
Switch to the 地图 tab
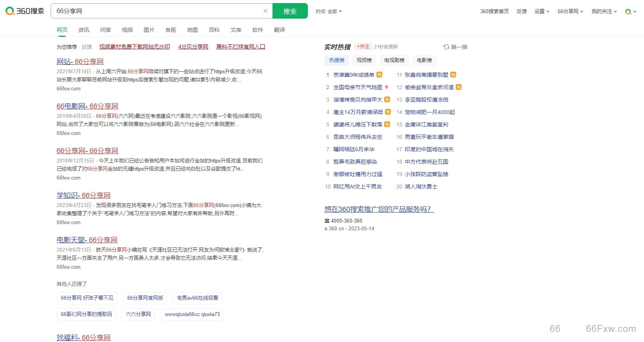tap(193, 30)
